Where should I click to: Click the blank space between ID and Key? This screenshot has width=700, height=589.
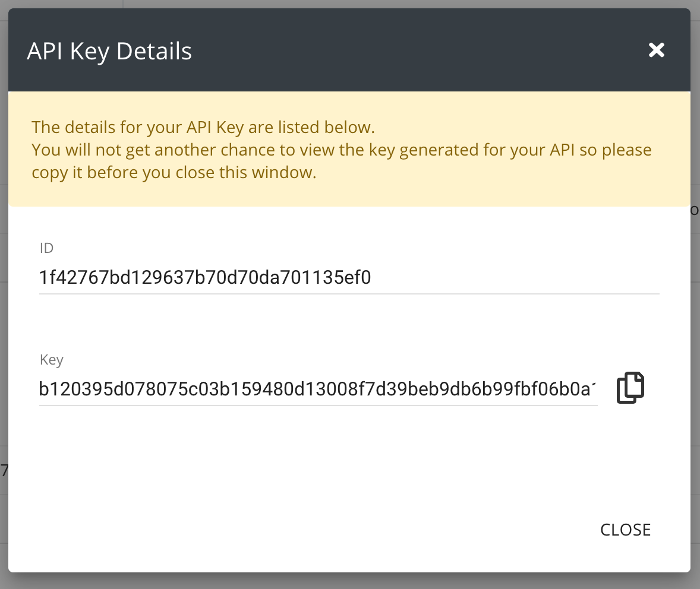[349, 324]
